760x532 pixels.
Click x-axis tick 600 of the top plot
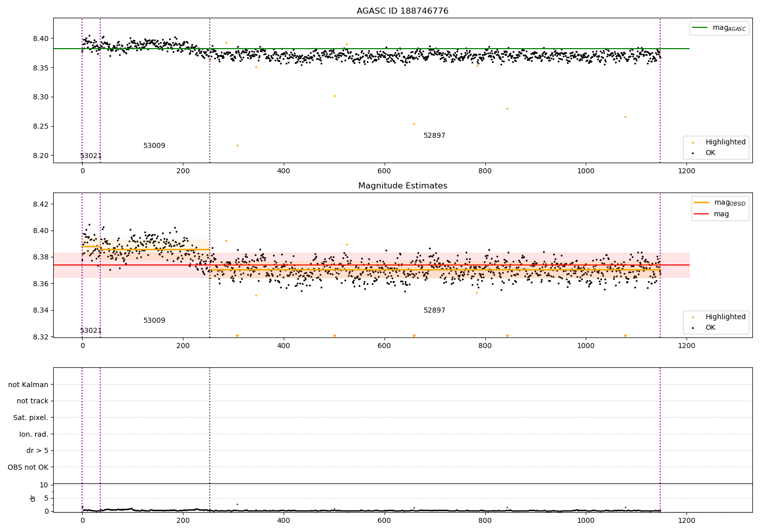pyautogui.click(x=384, y=171)
